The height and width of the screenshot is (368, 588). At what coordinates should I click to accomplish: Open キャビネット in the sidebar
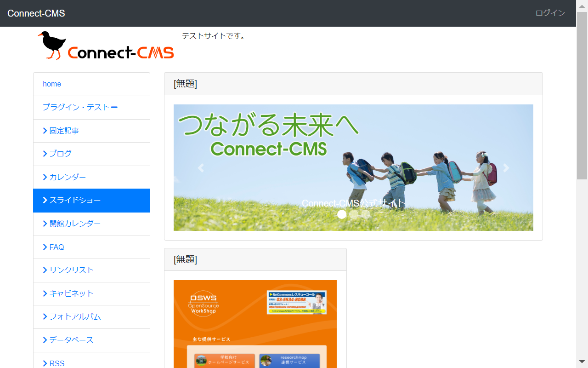coord(91,293)
